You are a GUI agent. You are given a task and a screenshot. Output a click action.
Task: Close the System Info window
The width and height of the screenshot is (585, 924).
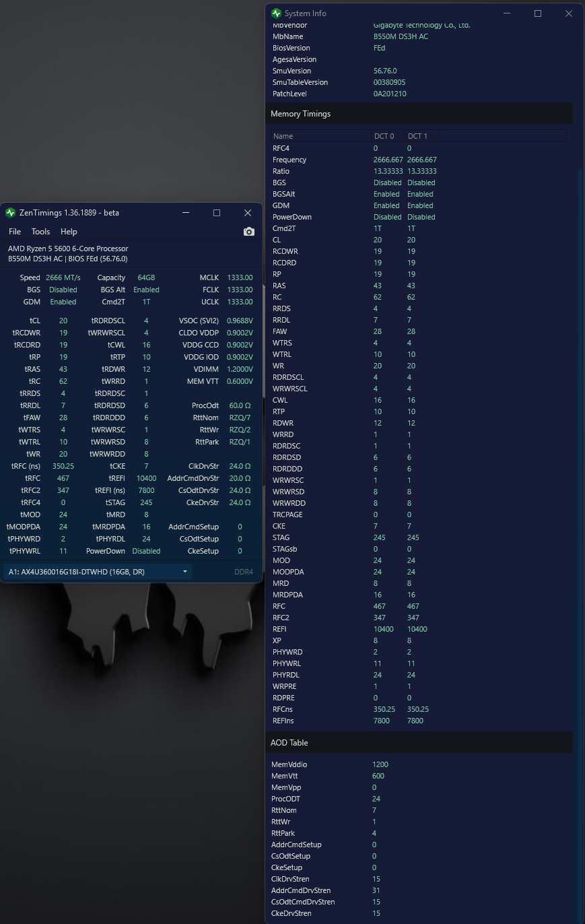[569, 13]
